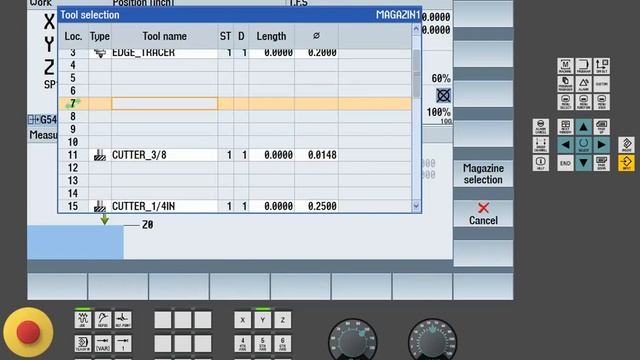Select the 6th axis key
The image size is (640, 360).
pyautogui.click(x=283, y=344)
